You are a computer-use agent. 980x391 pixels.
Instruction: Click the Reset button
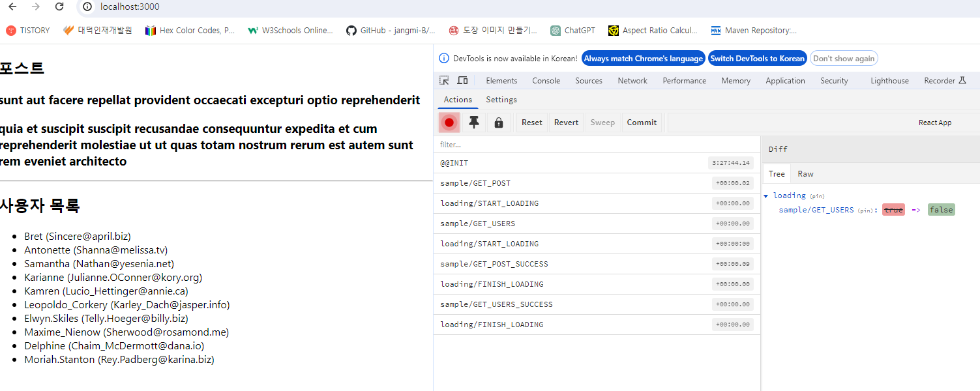[531, 123]
